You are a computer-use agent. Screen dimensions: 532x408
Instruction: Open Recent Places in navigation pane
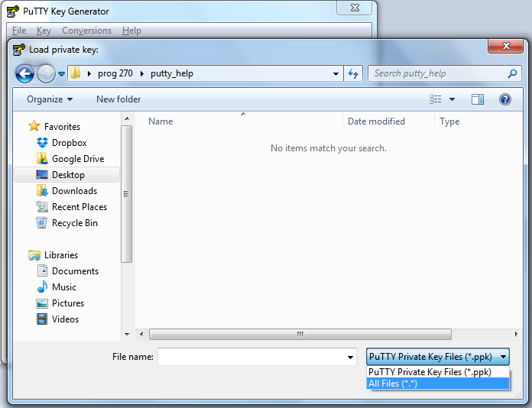79,207
